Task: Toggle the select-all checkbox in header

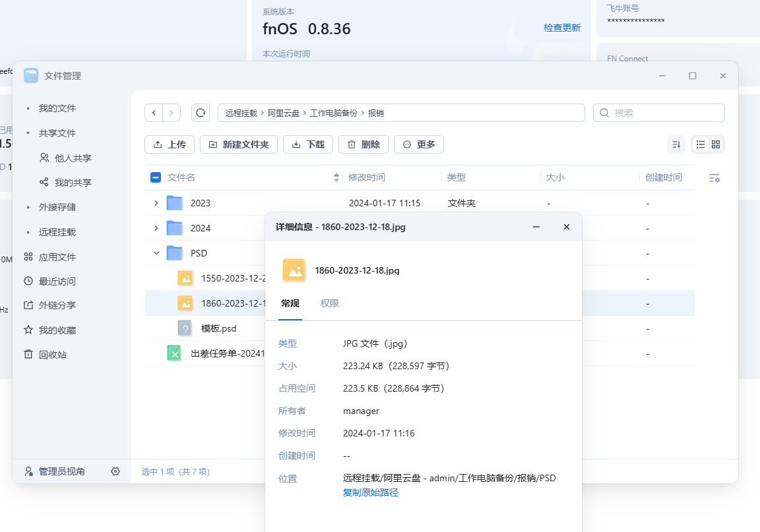Action: 156,177
